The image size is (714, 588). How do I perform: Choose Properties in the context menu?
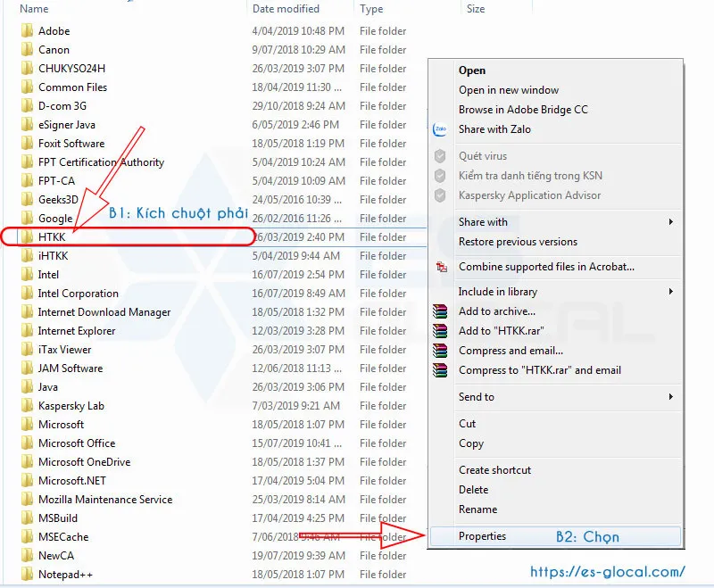482,536
